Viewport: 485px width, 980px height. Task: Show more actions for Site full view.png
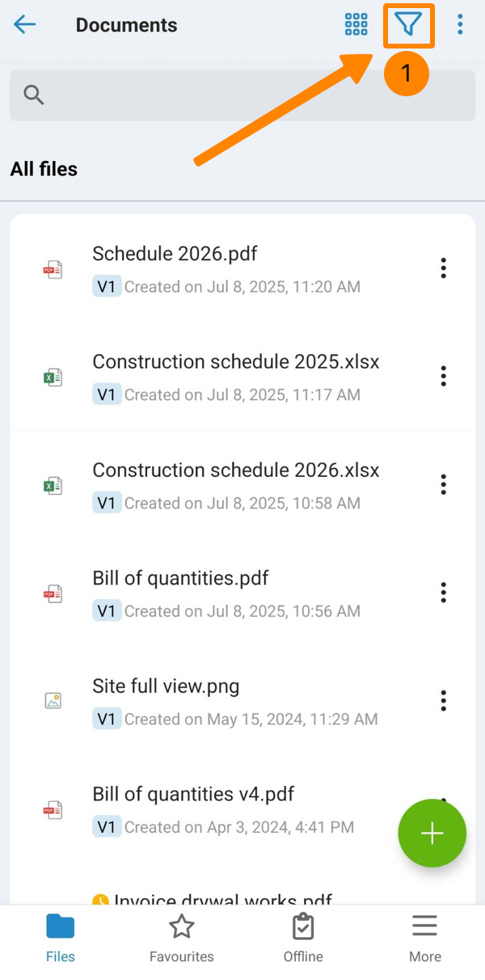pos(443,700)
